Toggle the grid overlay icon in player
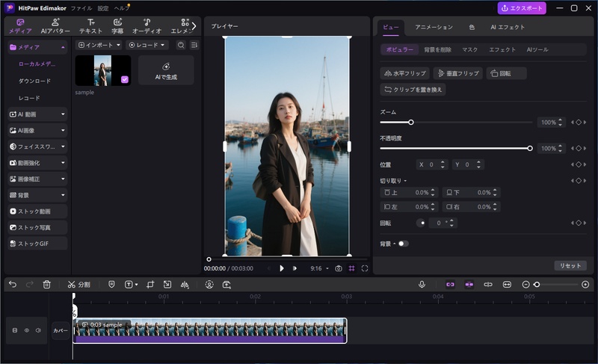Screen dimensions: 598x364 pos(351,268)
